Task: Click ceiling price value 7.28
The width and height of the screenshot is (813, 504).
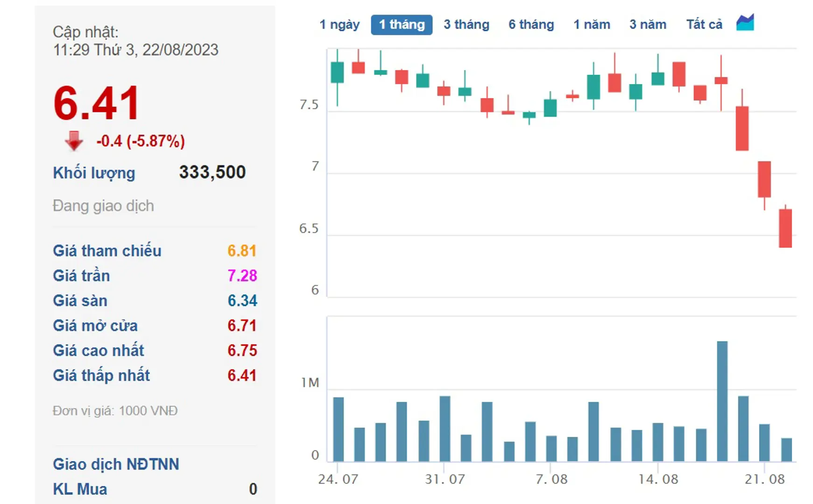Action: (242, 276)
